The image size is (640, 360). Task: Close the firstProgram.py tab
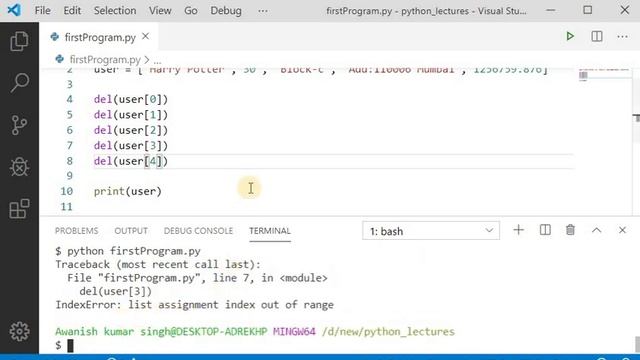click(x=146, y=37)
